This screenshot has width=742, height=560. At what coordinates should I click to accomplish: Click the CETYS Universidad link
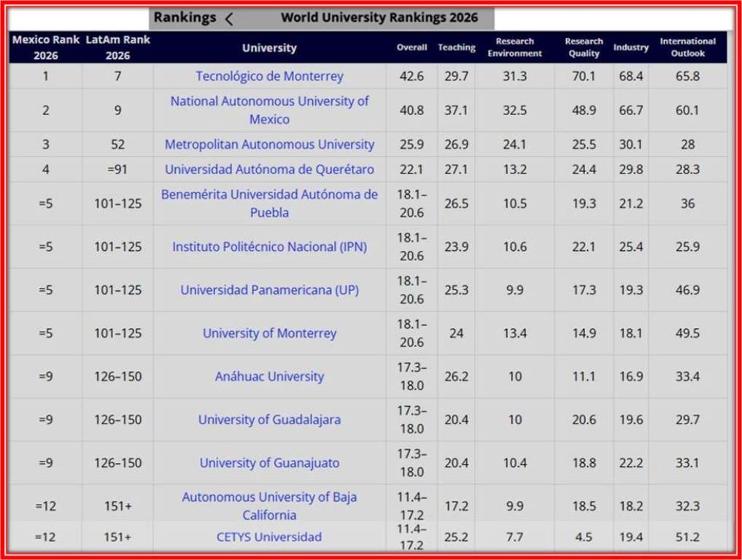click(269, 537)
